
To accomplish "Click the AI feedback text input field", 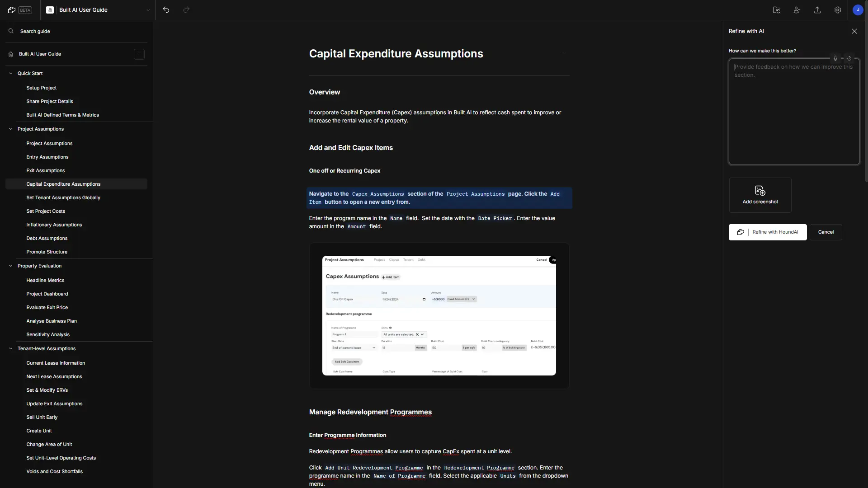I will pos(793,111).
